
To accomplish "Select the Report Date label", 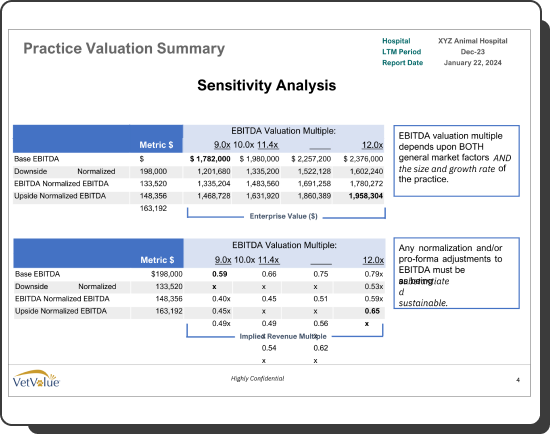I will [x=402, y=63].
